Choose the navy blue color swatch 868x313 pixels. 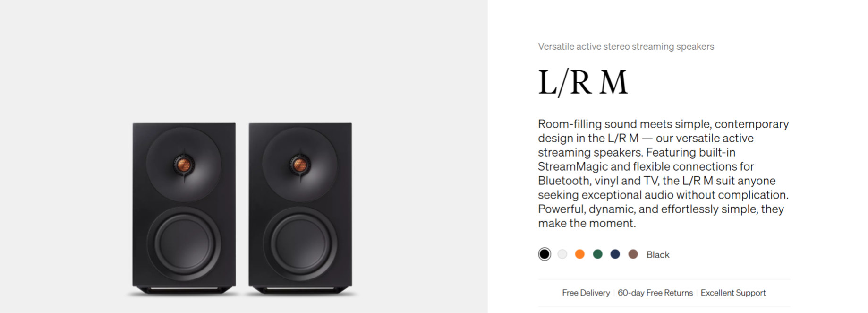(x=615, y=254)
